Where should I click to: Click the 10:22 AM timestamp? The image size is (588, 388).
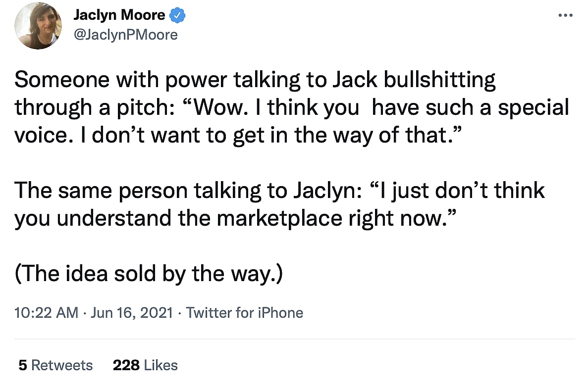46,313
